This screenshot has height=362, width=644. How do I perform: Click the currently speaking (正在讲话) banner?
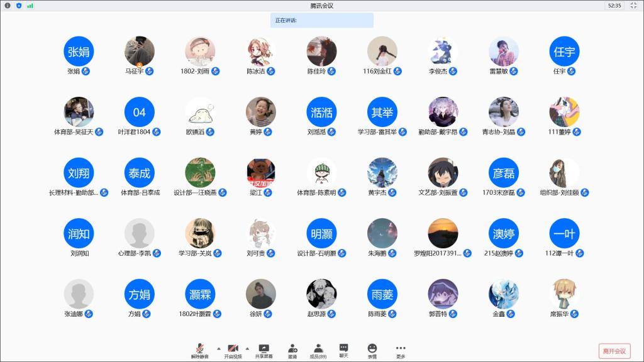click(322, 20)
